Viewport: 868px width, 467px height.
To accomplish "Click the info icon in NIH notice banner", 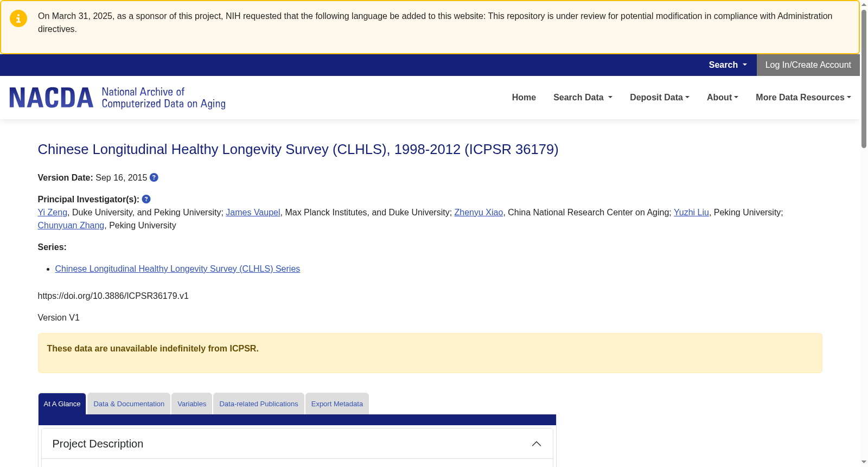I will click(x=18, y=18).
